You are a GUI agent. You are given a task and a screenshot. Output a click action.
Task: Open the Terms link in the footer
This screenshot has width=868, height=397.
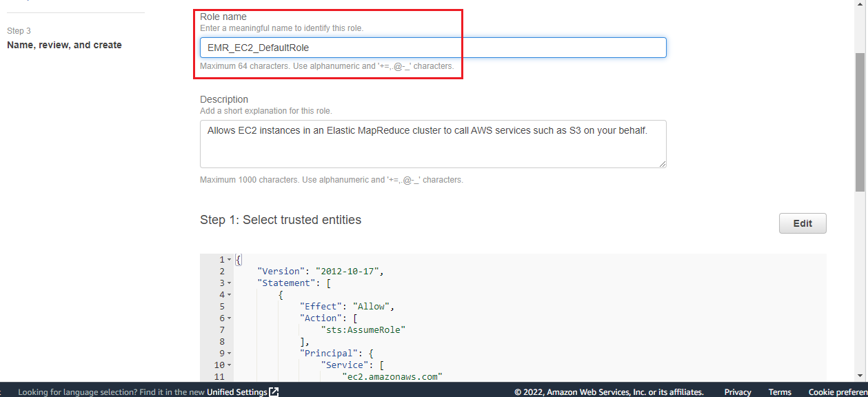point(780,391)
